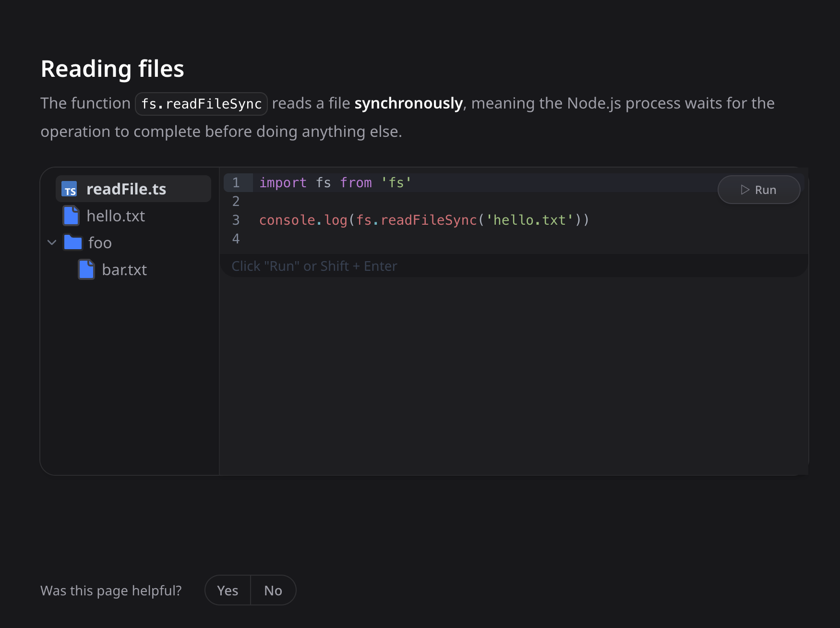Open bar.txt inside foo folder
The width and height of the screenshot is (840, 628).
pyautogui.click(x=124, y=269)
